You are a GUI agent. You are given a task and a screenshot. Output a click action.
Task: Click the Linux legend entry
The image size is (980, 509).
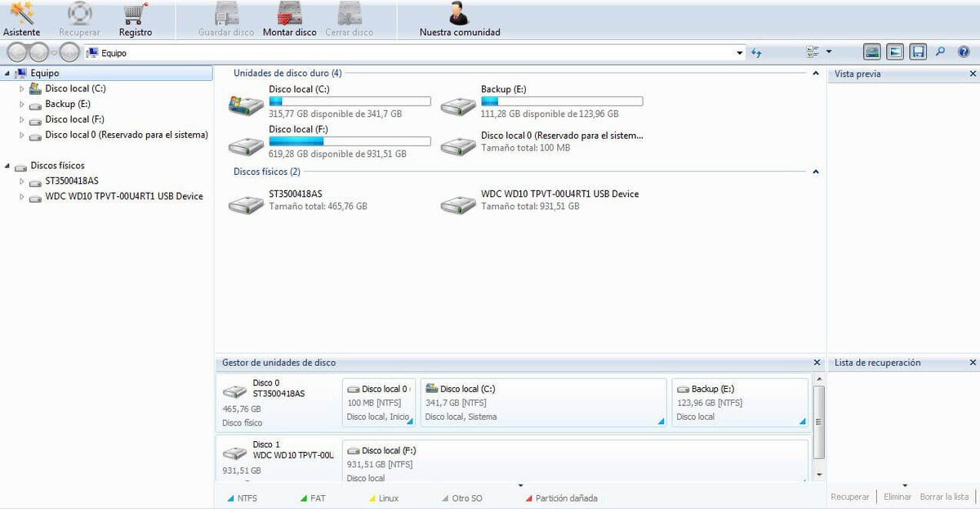point(384,498)
